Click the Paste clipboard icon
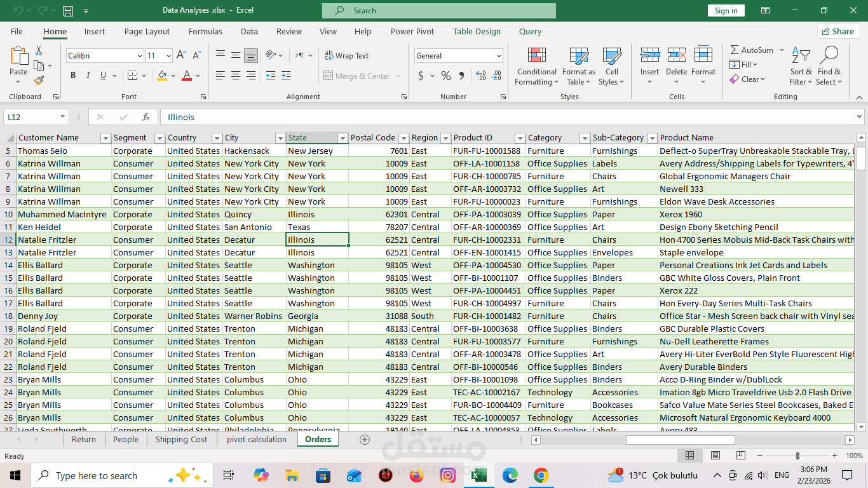 pos(19,55)
